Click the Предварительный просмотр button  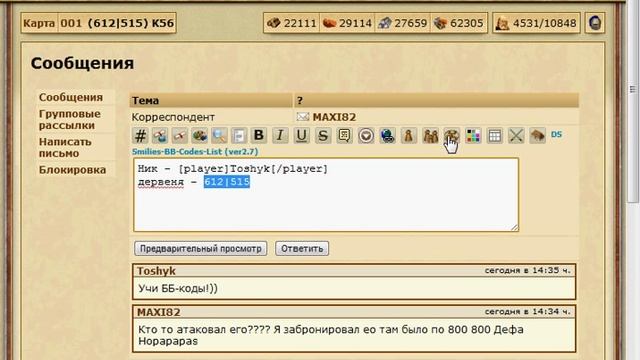201,249
